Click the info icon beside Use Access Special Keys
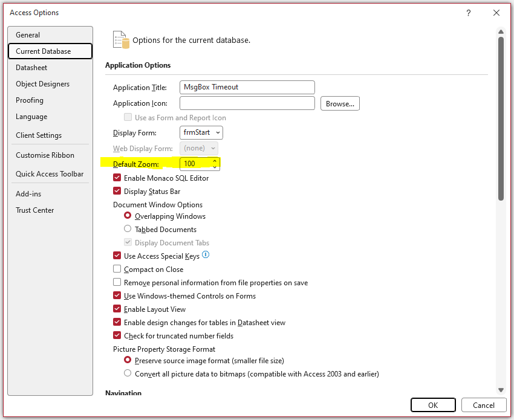 206,256
